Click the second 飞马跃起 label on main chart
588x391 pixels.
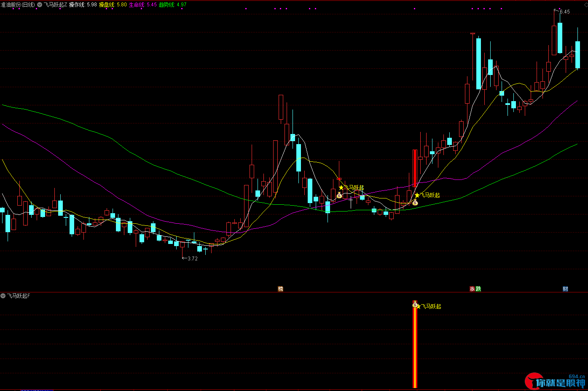click(x=430, y=195)
